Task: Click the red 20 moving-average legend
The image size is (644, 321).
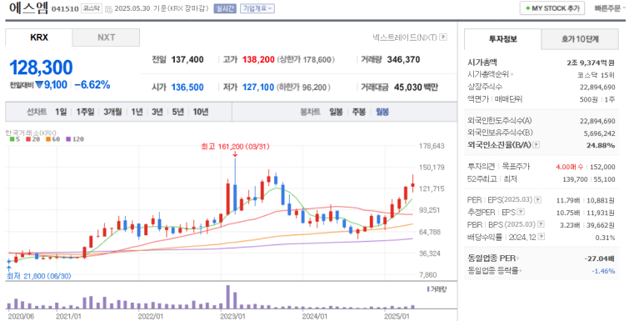Action: 32,139
